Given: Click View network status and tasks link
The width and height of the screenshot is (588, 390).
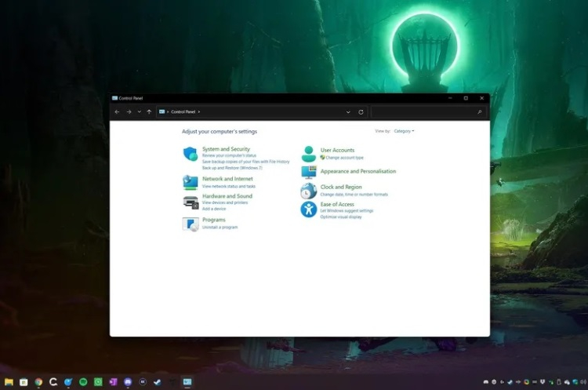Looking at the screenshot, I should 228,187.
